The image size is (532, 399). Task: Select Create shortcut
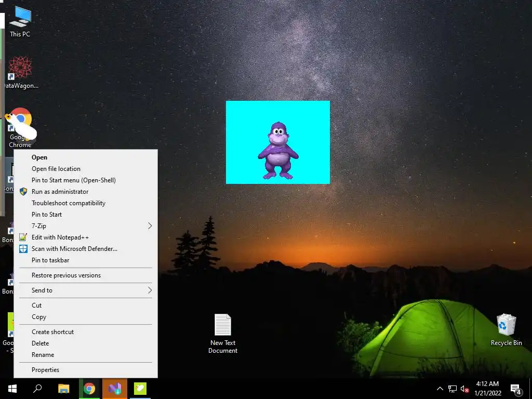click(86, 332)
